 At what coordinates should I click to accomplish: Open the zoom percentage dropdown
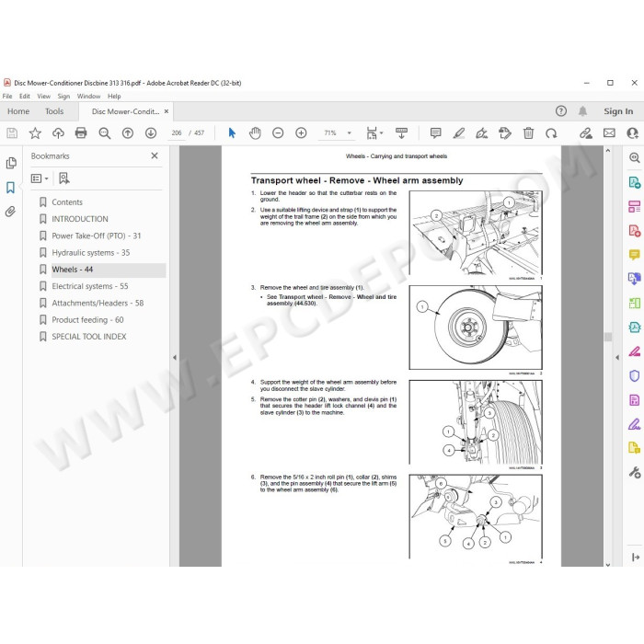350,133
